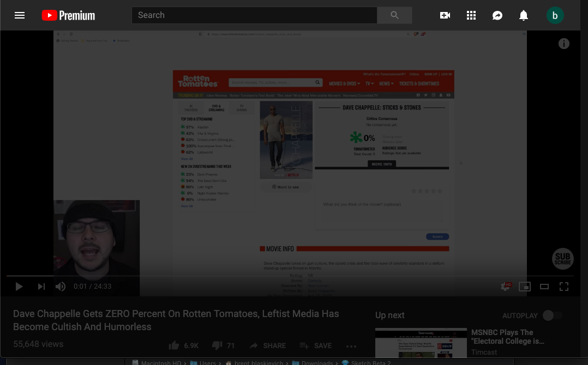The image size is (588, 365).
Task: Click the Subscribe watermark on video
Action: (x=562, y=259)
